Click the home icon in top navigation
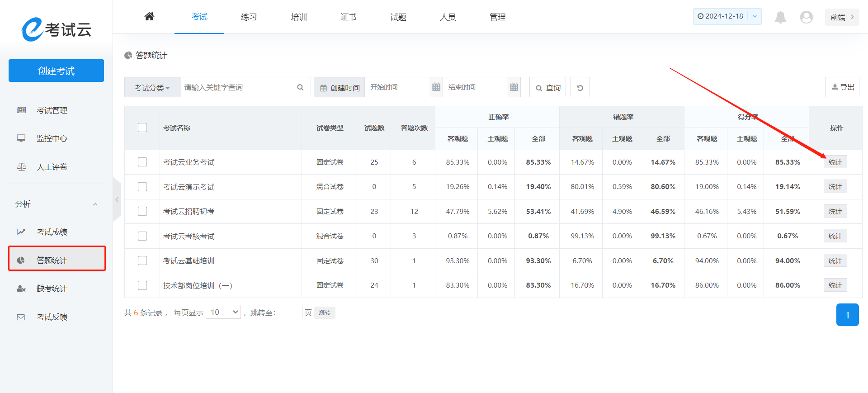The image size is (868, 393). click(x=149, y=17)
